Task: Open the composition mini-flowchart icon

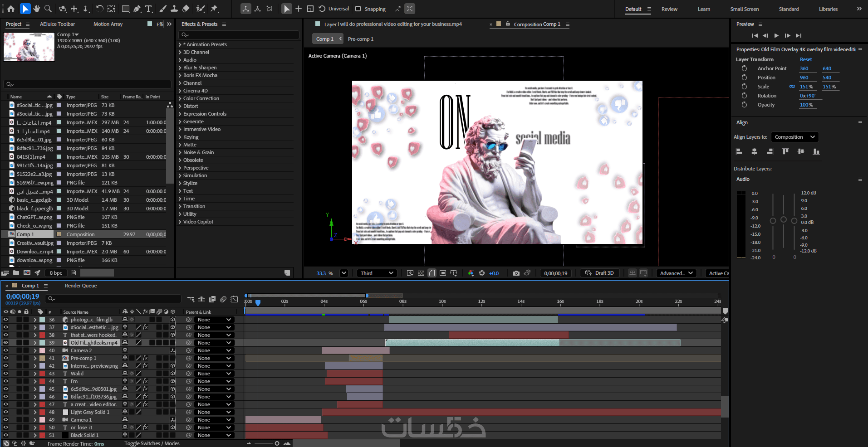Action: [191, 299]
